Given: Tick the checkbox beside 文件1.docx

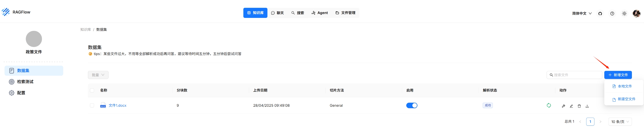Looking at the screenshot, I should coord(92,106).
